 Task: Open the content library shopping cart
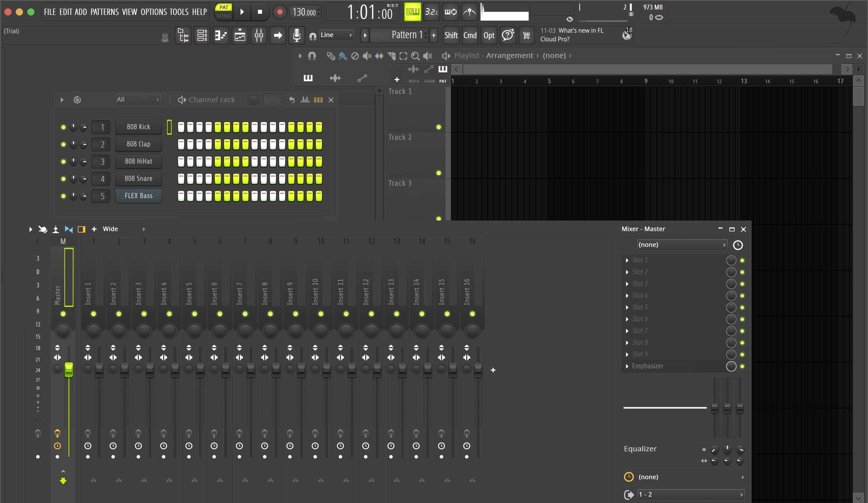tap(526, 35)
